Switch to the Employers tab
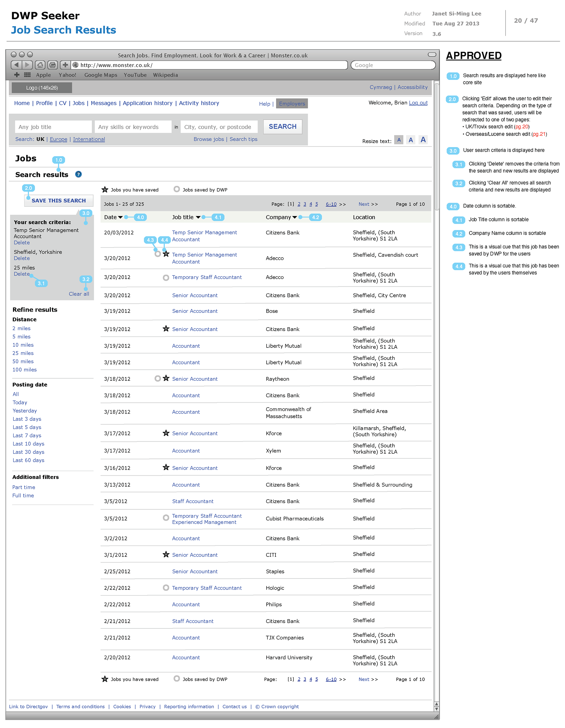The image size is (565, 728). pos(292,104)
